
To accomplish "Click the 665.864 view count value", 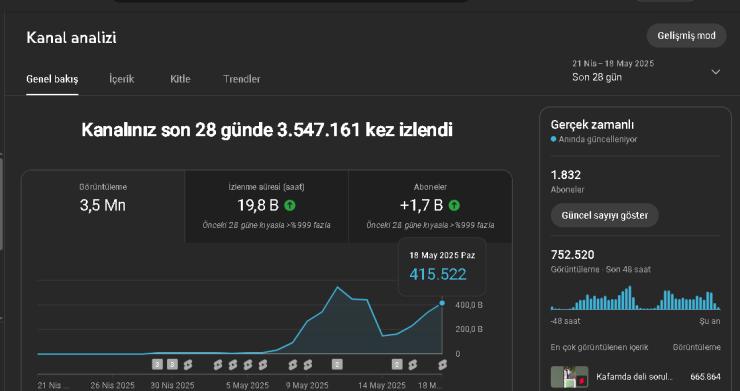I will coord(706,377).
